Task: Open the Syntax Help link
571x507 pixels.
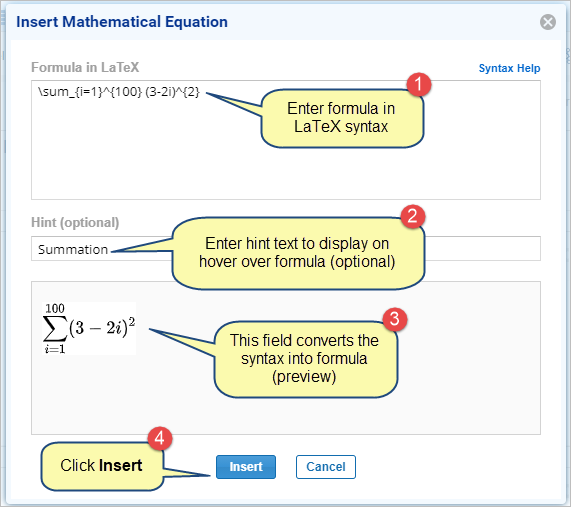Action: coord(509,68)
